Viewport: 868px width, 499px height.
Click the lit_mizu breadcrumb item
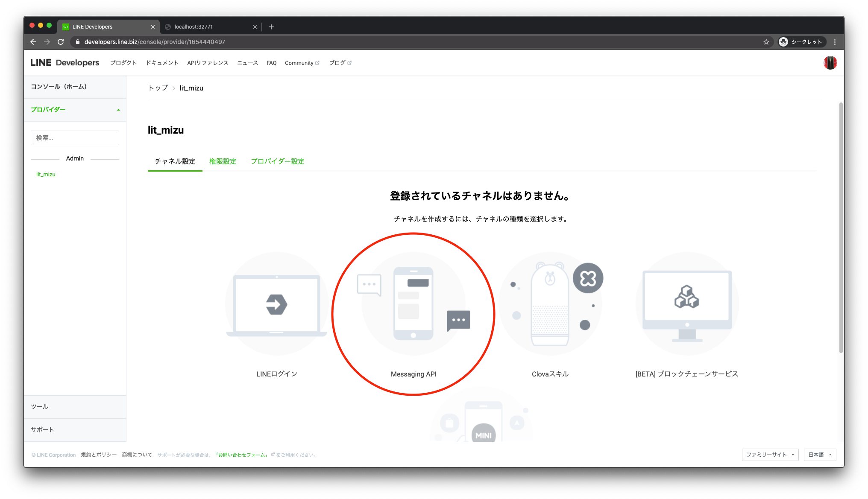191,88
